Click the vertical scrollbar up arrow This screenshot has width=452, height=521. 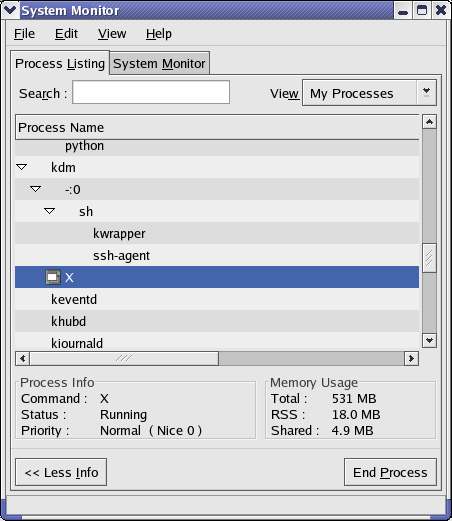coord(429,122)
